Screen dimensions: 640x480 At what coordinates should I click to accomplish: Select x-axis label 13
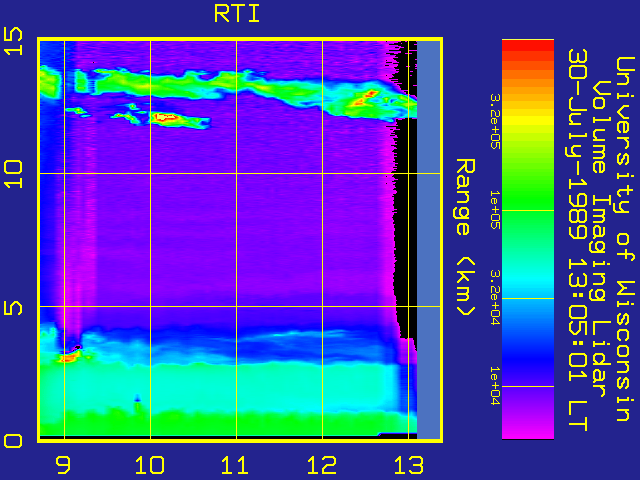(x=408, y=465)
